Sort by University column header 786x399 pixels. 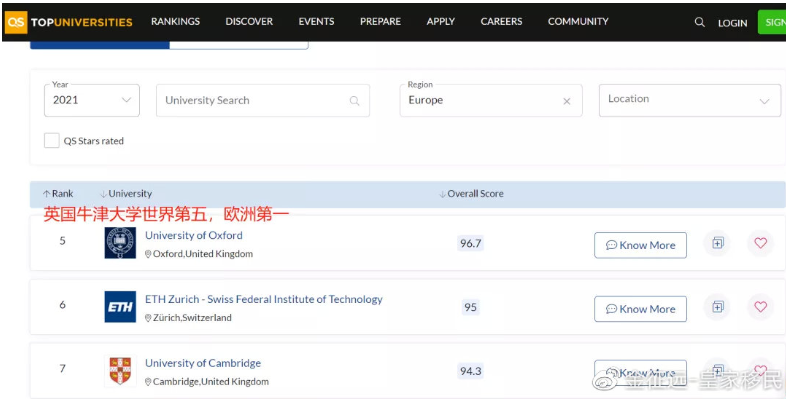pyautogui.click(x=126, y=193)
